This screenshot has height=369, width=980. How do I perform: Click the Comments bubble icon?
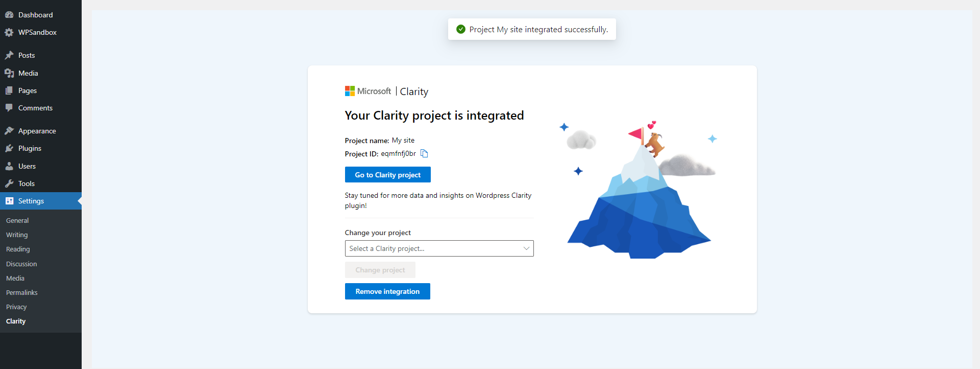point(9,108)
